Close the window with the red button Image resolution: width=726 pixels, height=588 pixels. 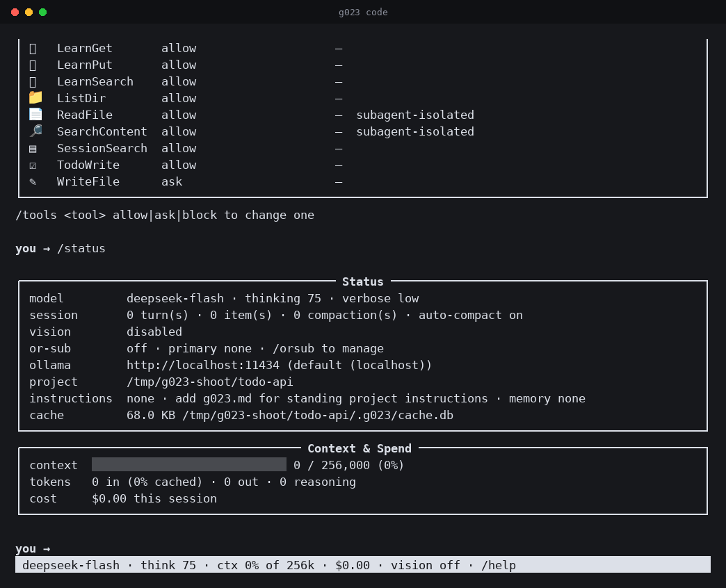(15, 12)
